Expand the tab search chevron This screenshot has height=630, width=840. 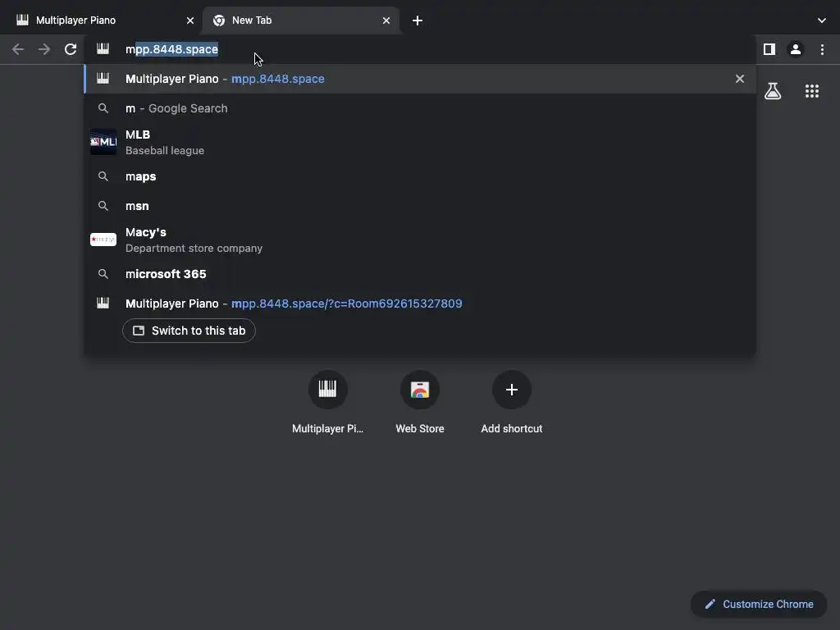(x=822, y=21)
